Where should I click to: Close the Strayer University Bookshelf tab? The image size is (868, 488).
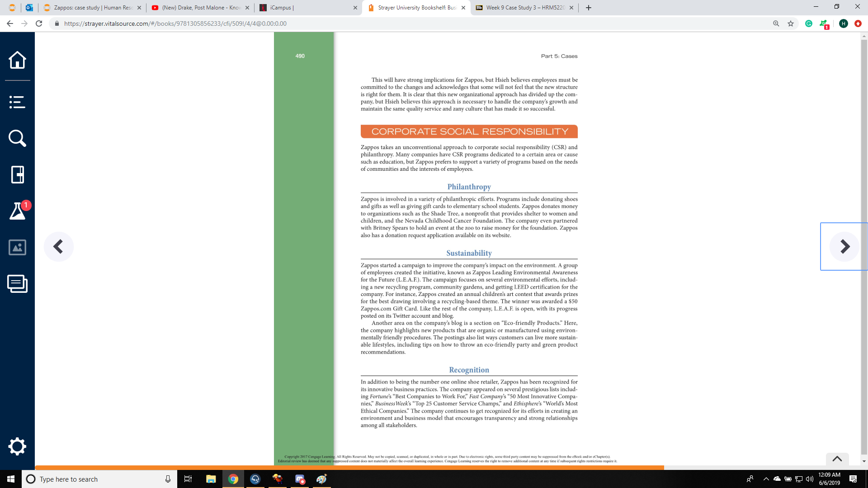(463, 8)
